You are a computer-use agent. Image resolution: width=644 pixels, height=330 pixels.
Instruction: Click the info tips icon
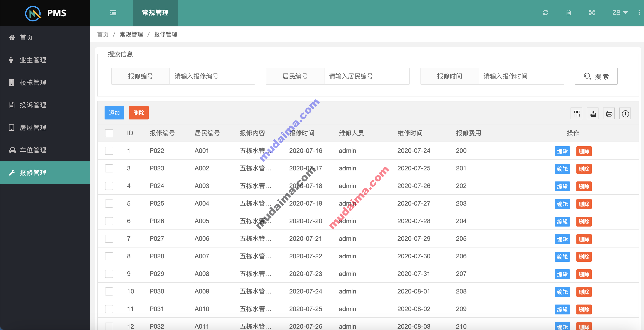tap(625, 114)
